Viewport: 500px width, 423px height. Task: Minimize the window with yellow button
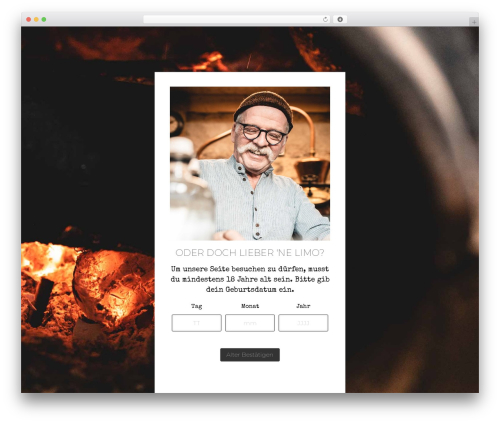tap(36, 19)
